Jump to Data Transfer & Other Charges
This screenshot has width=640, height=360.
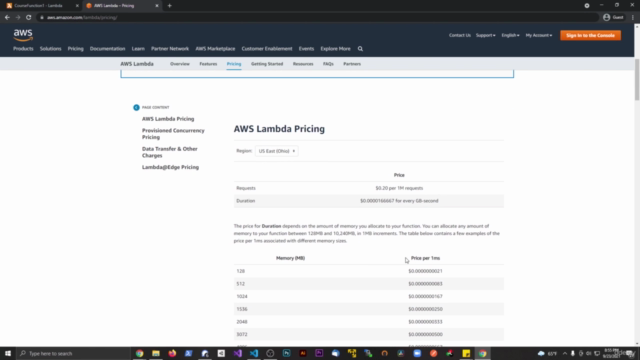(x=170, y=152)
